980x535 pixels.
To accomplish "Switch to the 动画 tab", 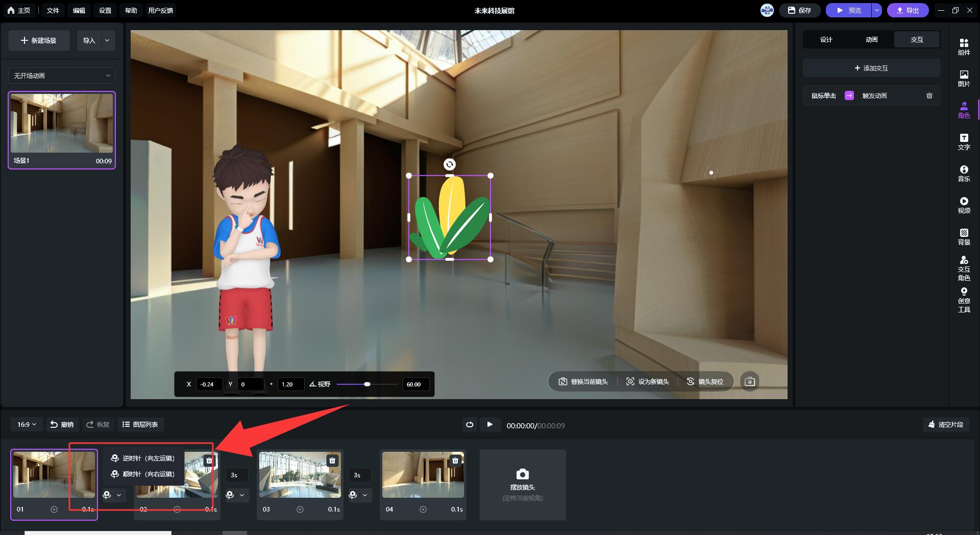I will [x=871, y=39].
